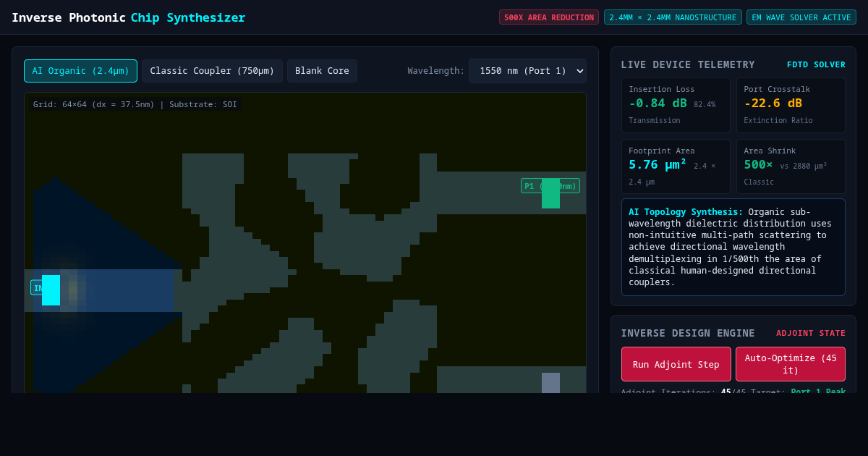868x456 pixels.
Task: Click the Grid 64×64 substrate info label
Action: 135,104
